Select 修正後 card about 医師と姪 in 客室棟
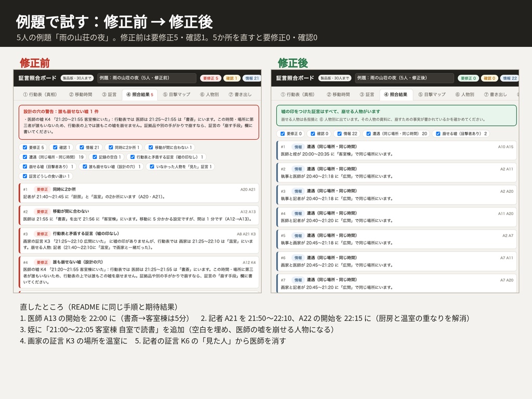The width and height of the screenshot is (532, 399). 396,150
